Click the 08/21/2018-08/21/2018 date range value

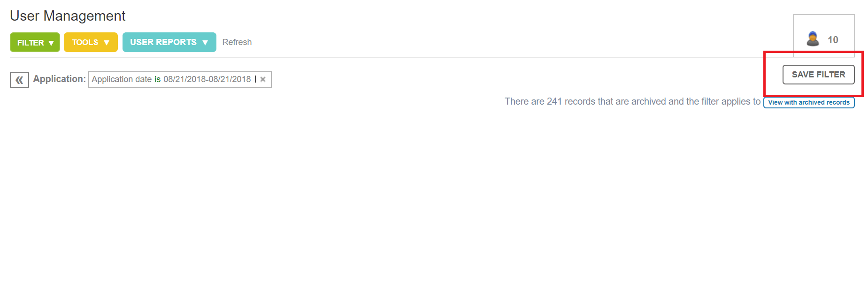(207, 79)
